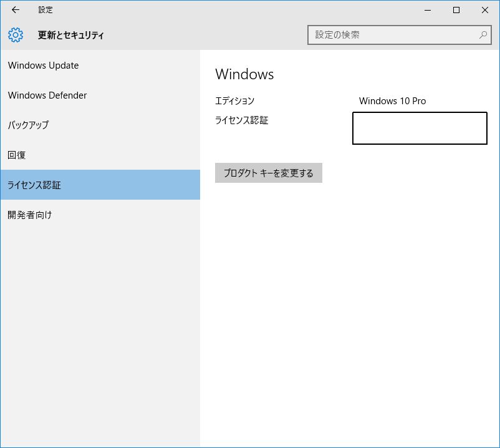Click the 更新とセキュリティ header title
This screenshot has height=448, width=500.
[x=70, y=35]
